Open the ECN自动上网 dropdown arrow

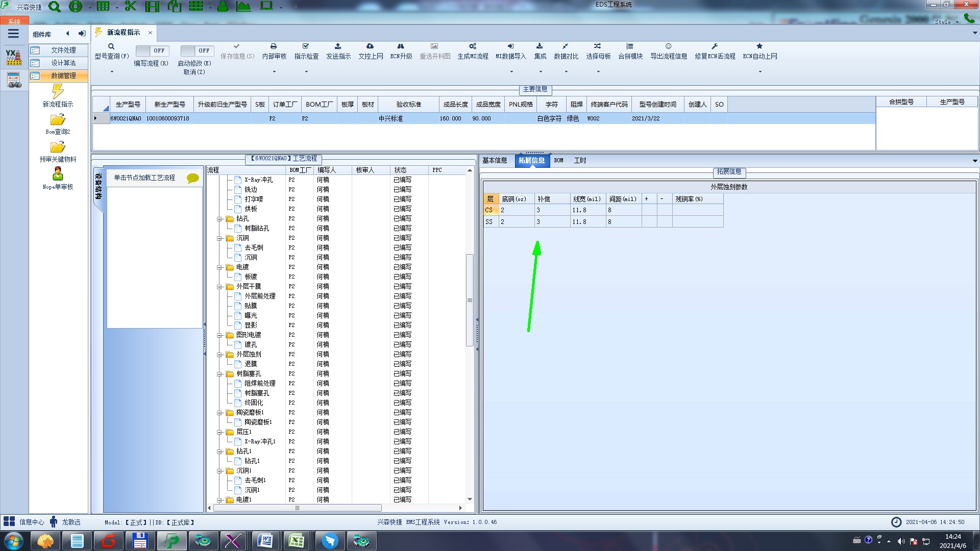point(760,72)
